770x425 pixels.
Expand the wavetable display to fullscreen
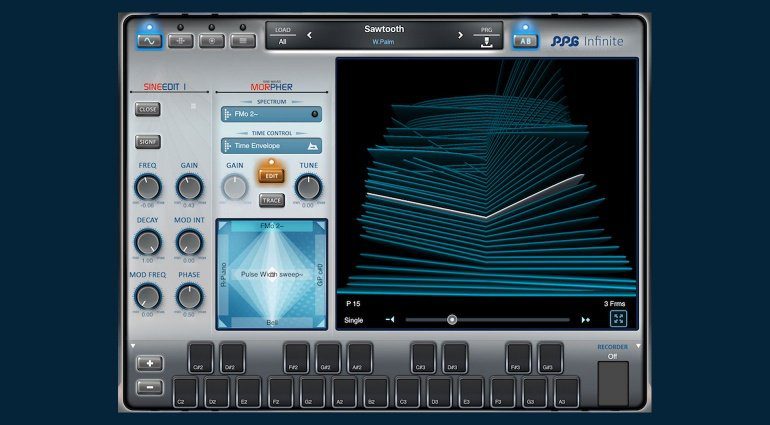[618, 319]
